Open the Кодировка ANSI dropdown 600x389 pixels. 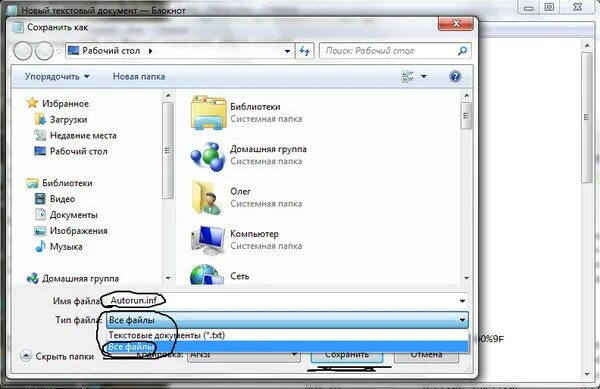(294, 355)
